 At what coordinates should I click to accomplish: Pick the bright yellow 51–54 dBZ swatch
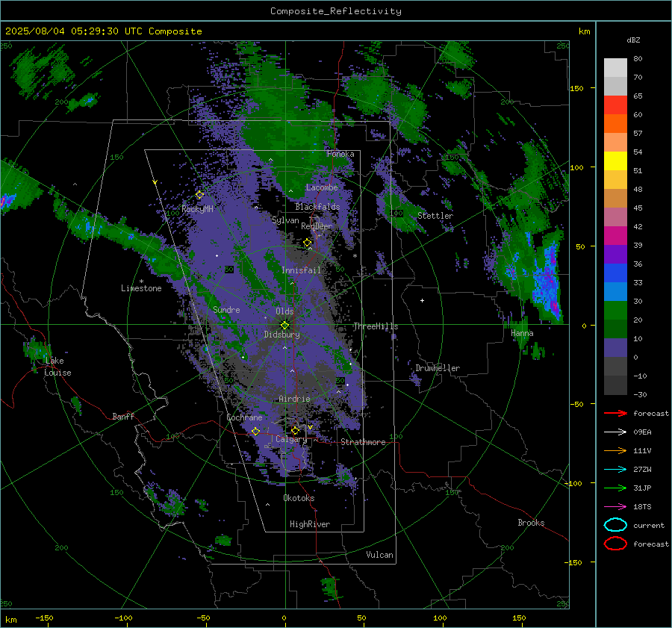[615, 161]
